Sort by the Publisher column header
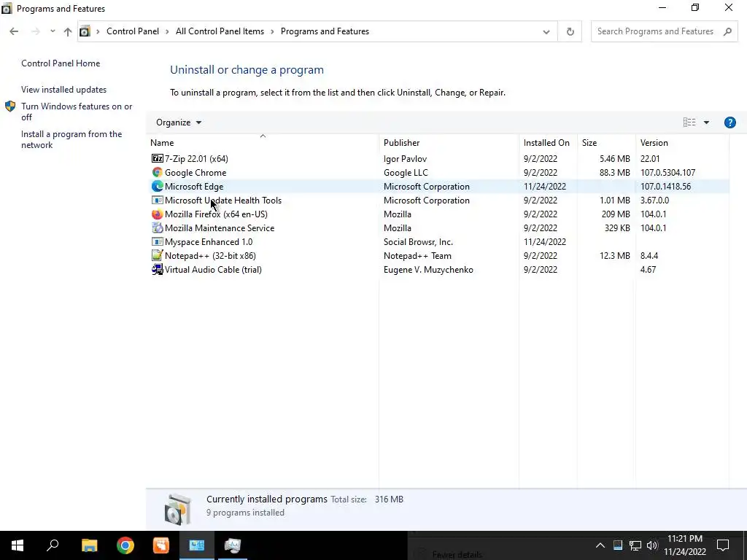 [449, 142]
